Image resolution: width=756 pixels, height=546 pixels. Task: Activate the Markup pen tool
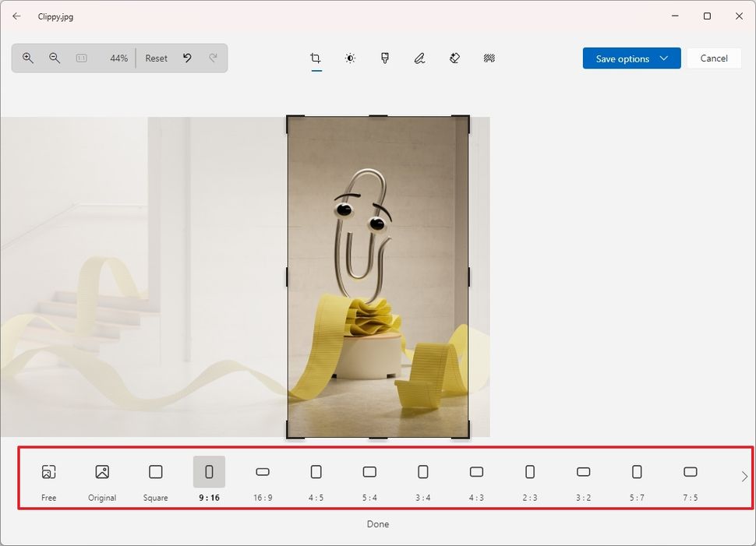[419, 58]
